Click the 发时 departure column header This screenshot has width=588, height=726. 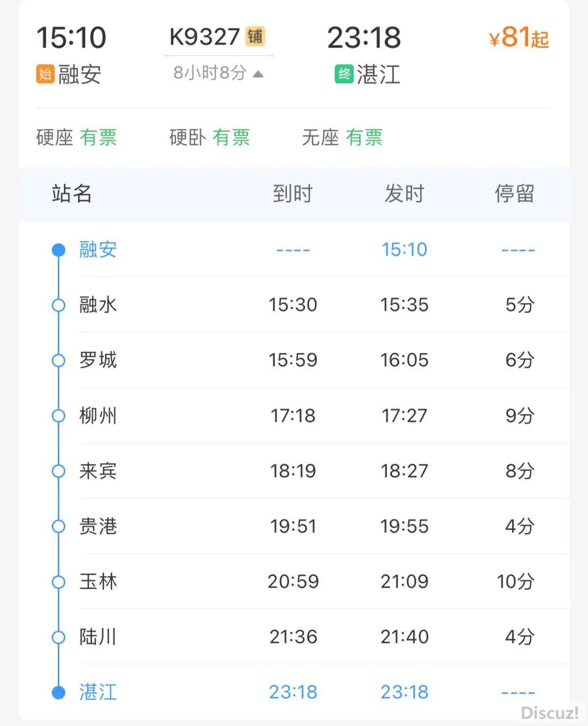[404, 194]
